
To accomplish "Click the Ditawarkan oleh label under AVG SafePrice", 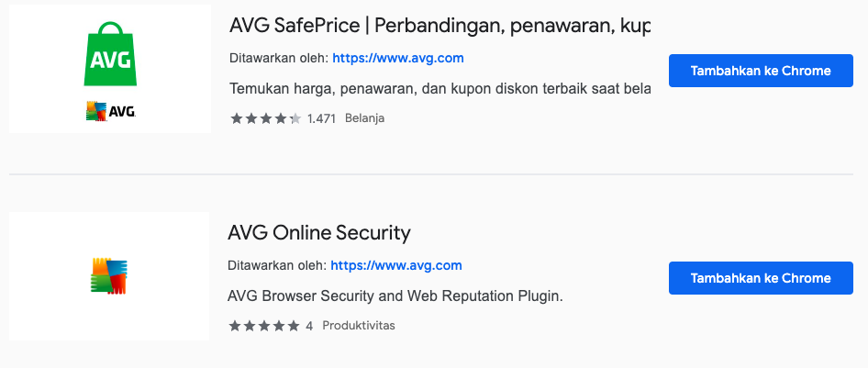I will (x=278, y=58).
